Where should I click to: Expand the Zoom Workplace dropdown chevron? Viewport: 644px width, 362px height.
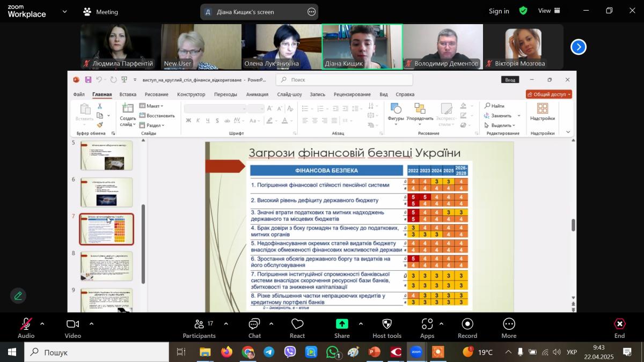coord(65,11)
